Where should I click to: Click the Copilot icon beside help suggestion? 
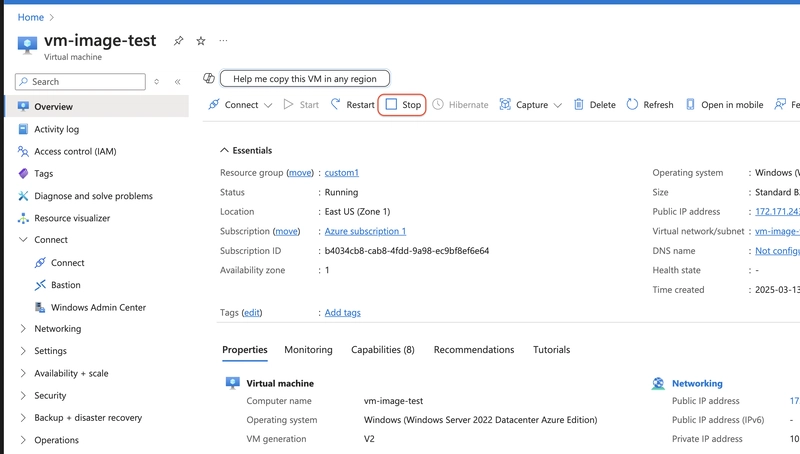pos(209,78)
